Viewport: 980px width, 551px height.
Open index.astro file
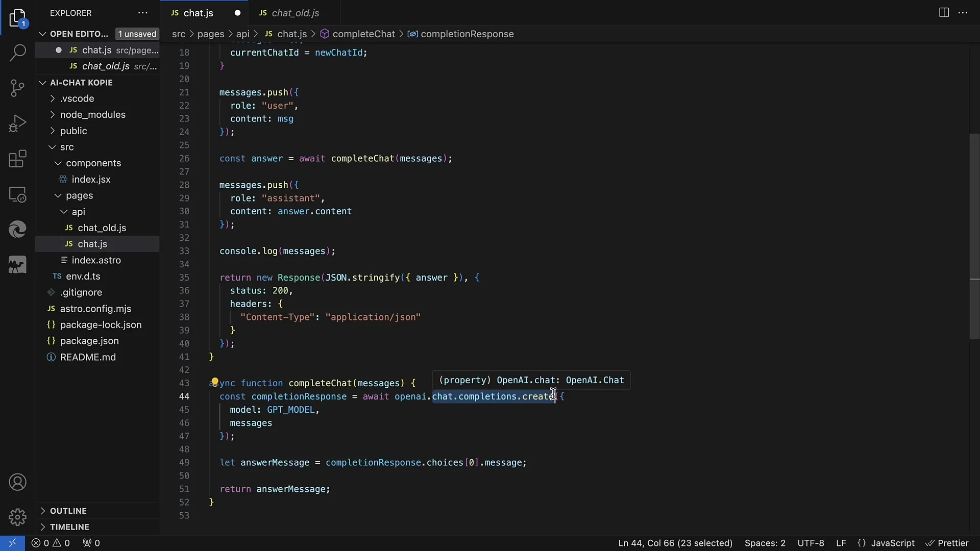tap(96, 260)
